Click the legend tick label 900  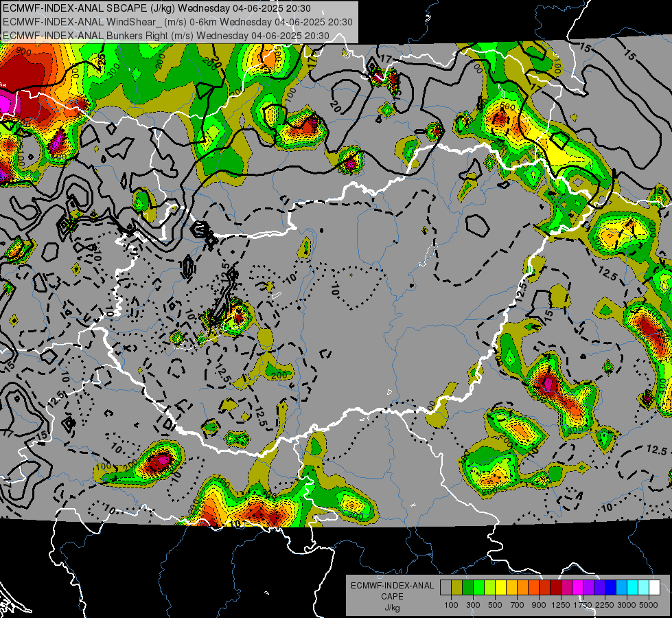tap(539, 605)
